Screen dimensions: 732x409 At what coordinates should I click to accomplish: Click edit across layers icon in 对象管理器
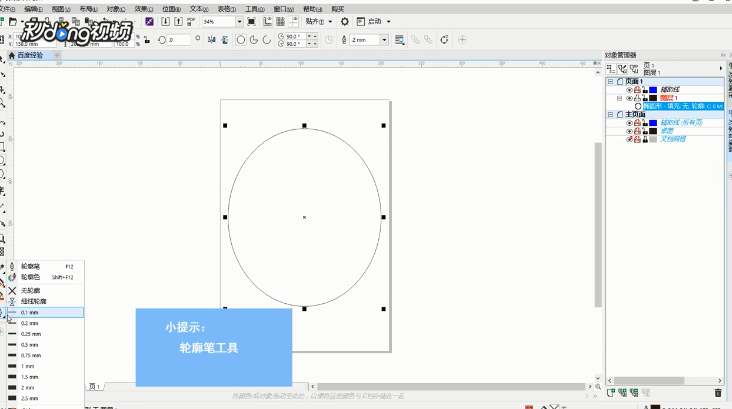pyautogui.click(x=622, y=69)
